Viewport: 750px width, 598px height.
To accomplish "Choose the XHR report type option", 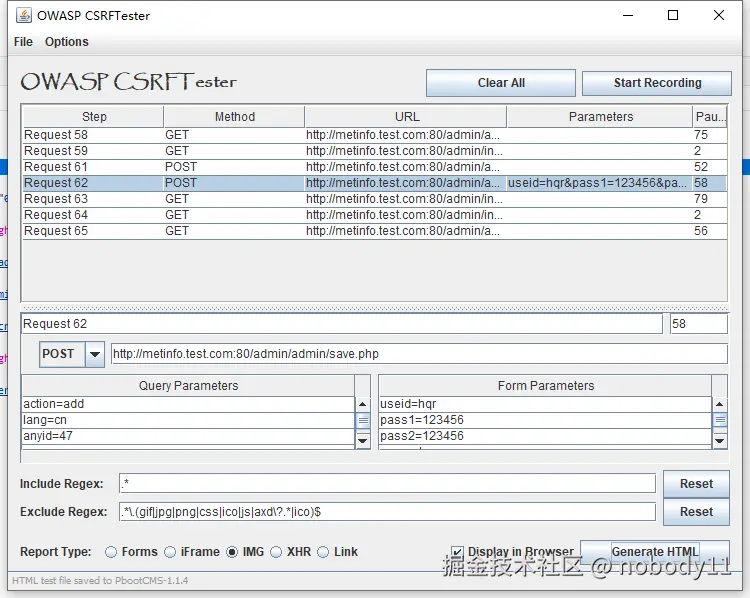I will [x=275, y=552].
